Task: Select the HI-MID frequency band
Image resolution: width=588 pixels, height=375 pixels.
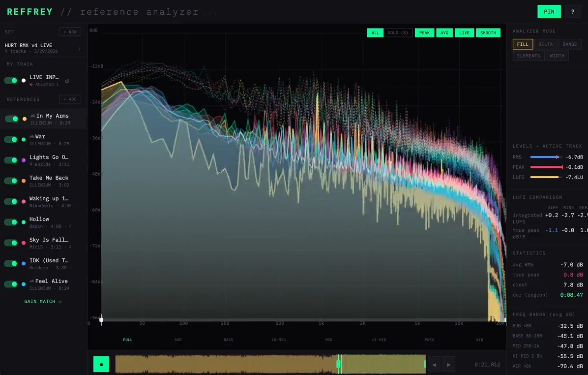Action: [x=379, y=340]
